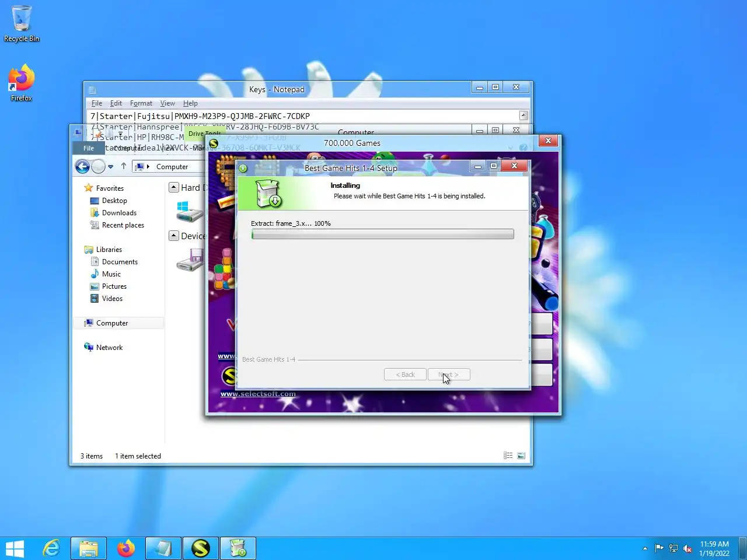Screen dimensions: 747x560
Task: Open Internet Explorer from the taskbar
Action: point(51,548)
